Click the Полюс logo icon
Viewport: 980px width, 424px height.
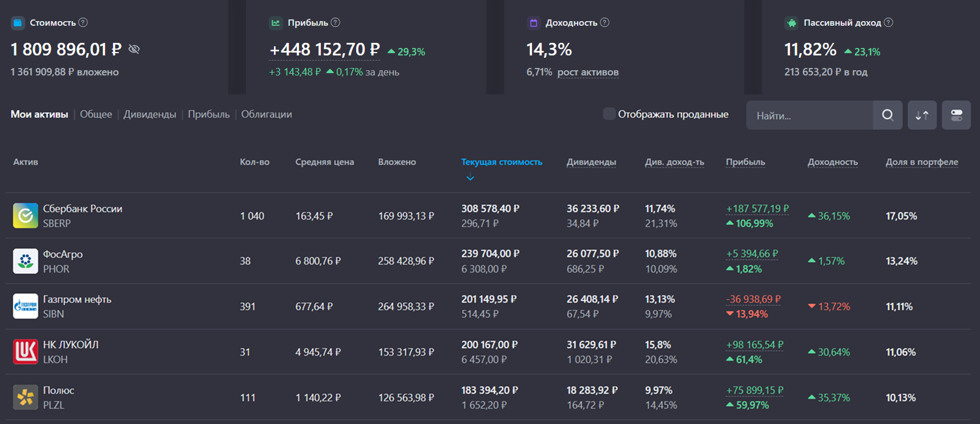pos(26,397)
